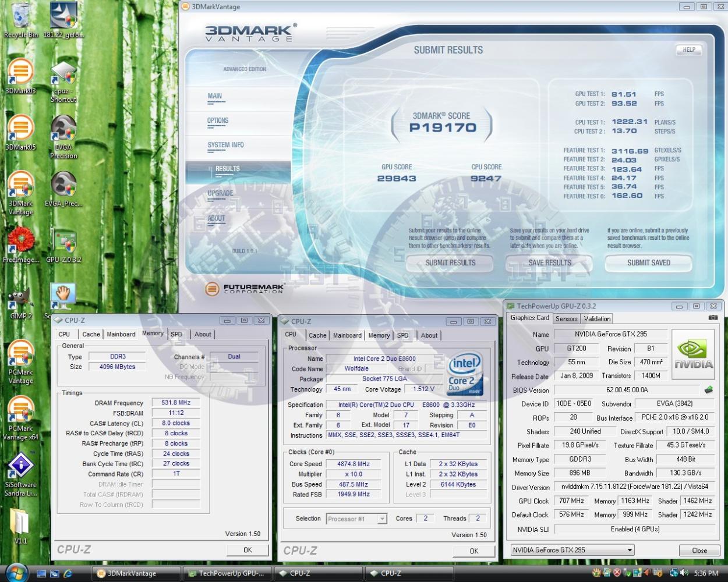
Task: Click the Driver Version field in GPU-Z
Action: pos(634,487)
